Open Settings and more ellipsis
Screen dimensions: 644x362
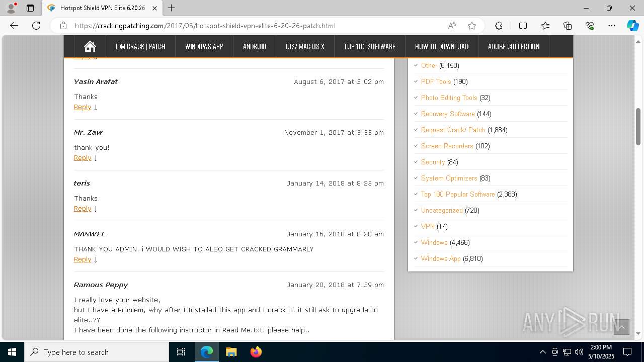[612, 26]
